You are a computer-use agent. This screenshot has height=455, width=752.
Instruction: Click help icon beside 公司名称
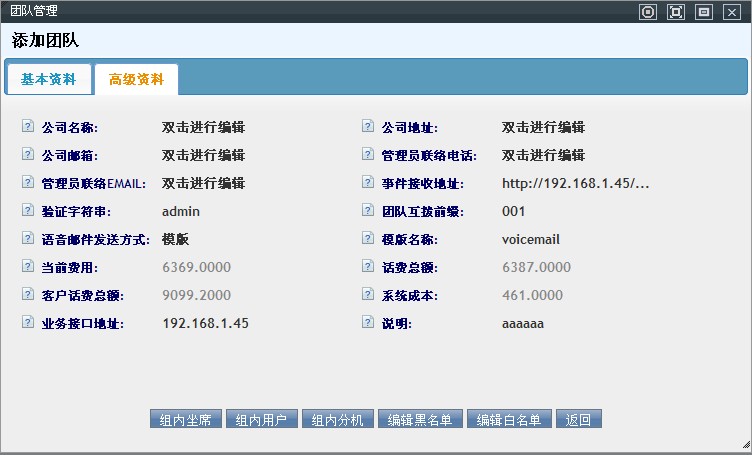click(x=27, y=127)
